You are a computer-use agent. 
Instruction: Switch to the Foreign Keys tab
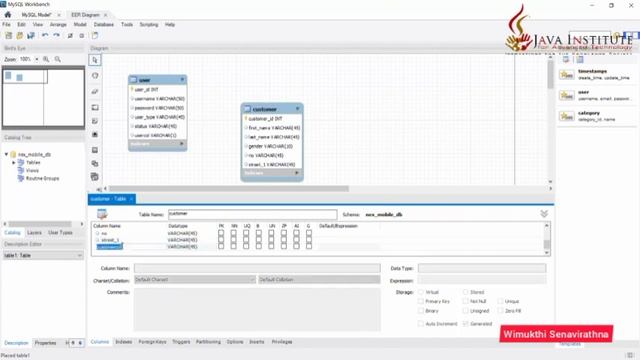point(152,342)
